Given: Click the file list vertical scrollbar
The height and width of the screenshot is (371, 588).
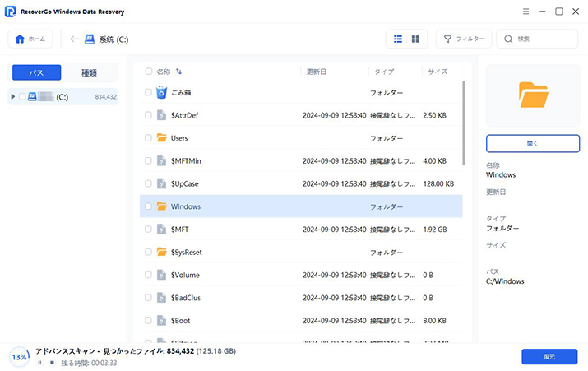Looking at the screenshot, I should pos(464,123).
